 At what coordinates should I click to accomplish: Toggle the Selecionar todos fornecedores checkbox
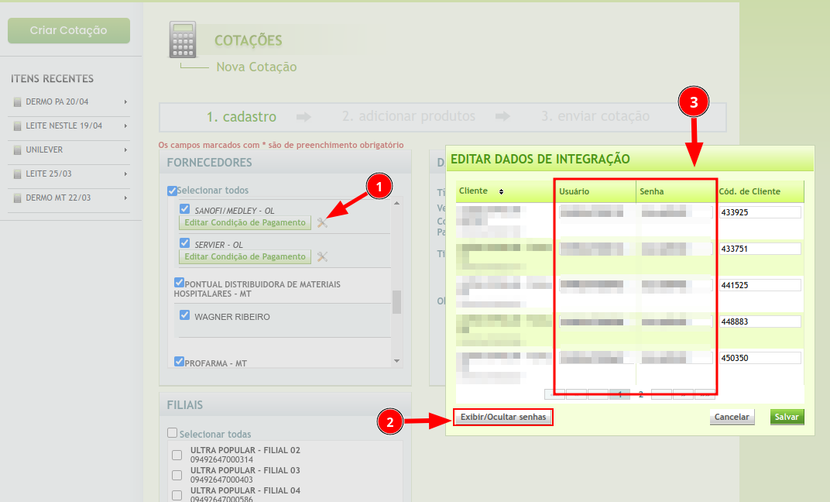(x=173, y=190)
